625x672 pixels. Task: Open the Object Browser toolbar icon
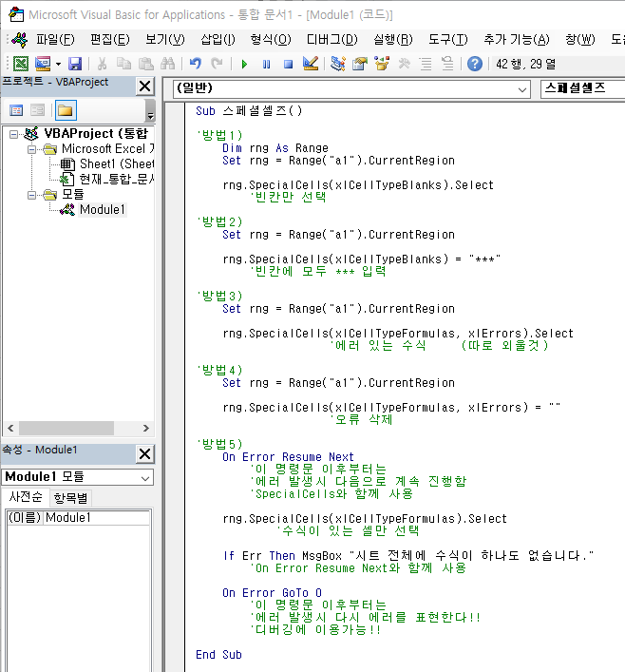point(382,64)
